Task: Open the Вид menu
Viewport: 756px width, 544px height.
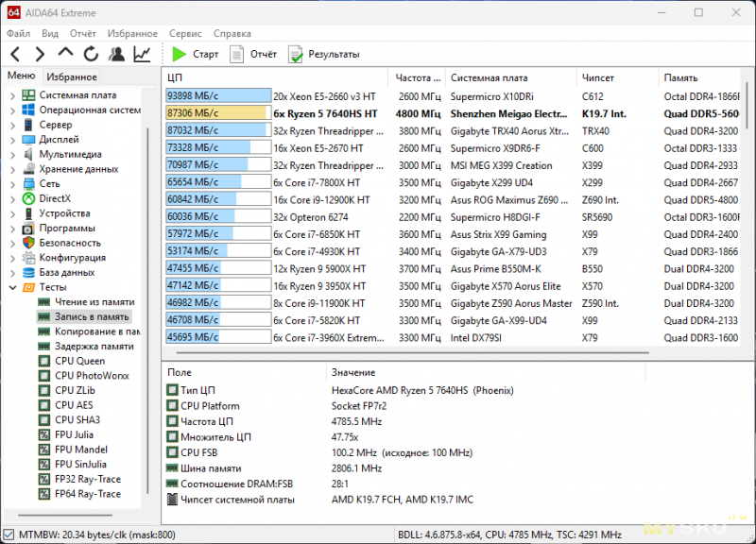Action: (x=50, y=33)
